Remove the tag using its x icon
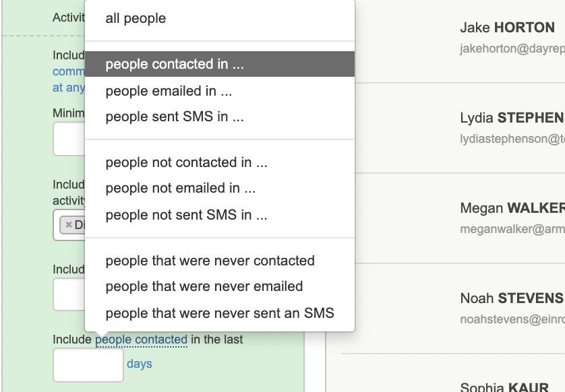Viewport: 565px width, 392px height. pos(69,225)
